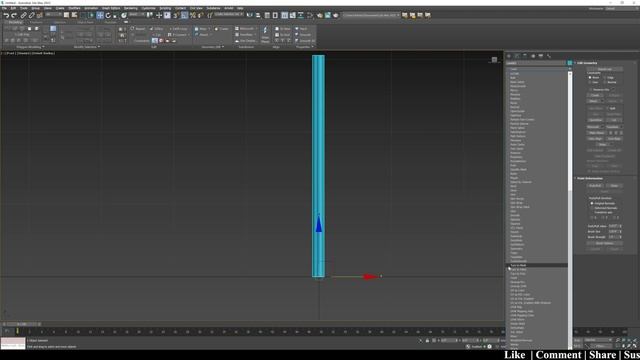This screenshot has width=640, height=360.
Task: Switch to the Utilities command panel tab
Action: (x=549, y=56)
